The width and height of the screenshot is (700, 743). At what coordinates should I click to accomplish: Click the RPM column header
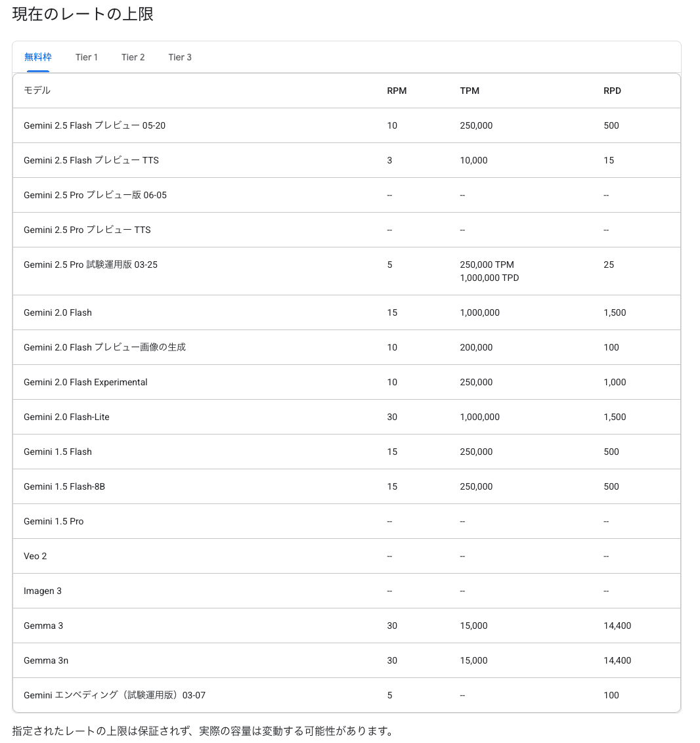[x=397, y=91]
